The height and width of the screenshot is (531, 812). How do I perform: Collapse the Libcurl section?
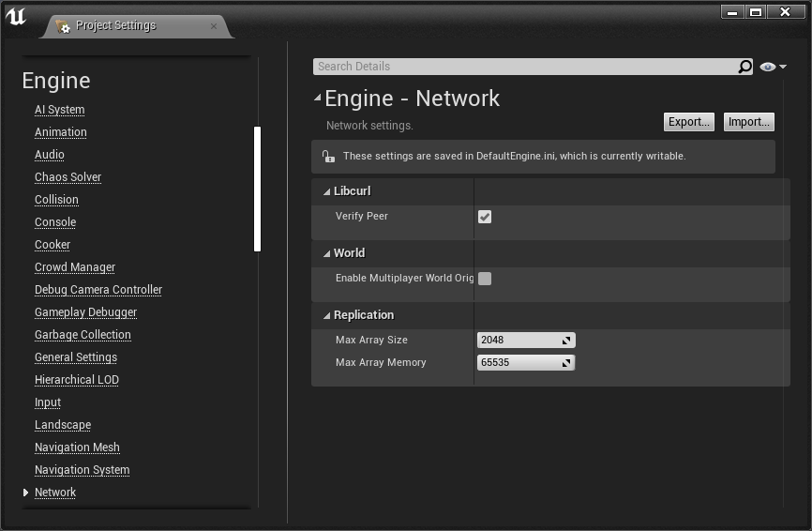pos(326,191)
